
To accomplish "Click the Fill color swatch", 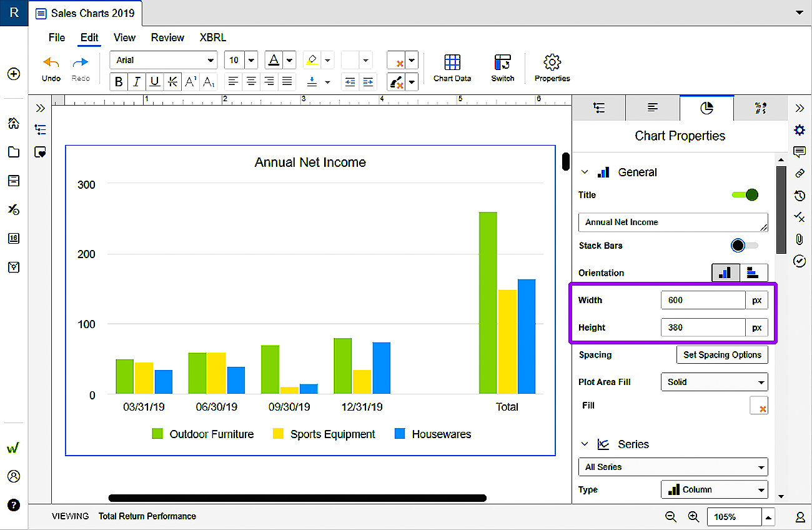I will pyautogui.click(x=759, y=406).
